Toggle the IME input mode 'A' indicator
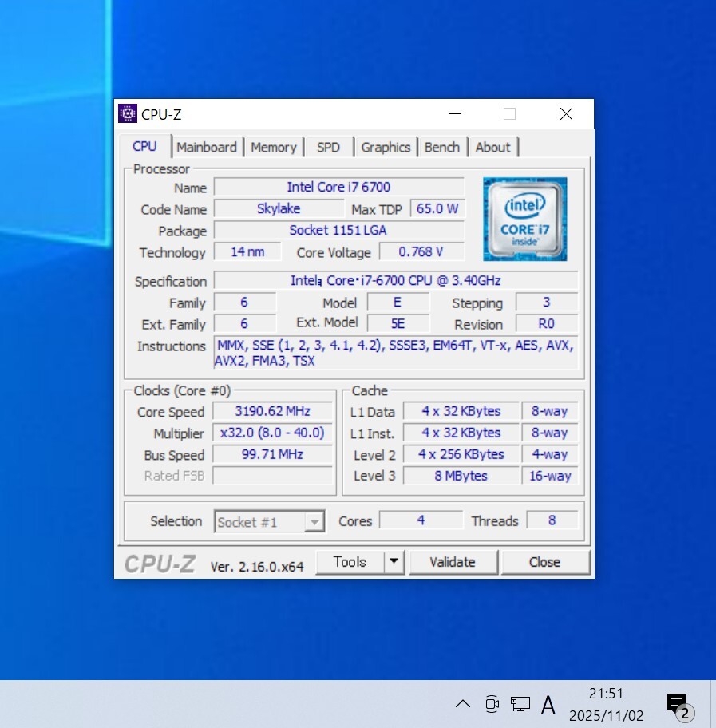This screenshot has height=728, width=716. 548,704
